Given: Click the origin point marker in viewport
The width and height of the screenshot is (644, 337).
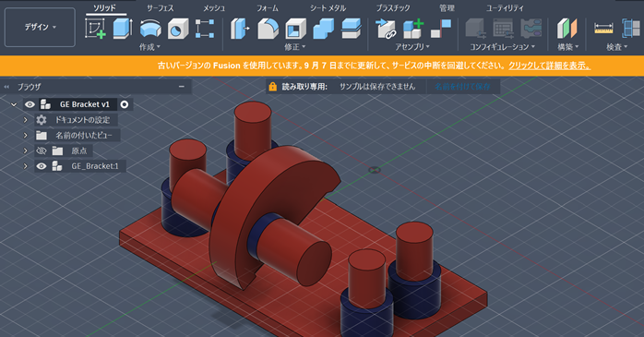Looking at the screenshot, I should coord(374,170).
